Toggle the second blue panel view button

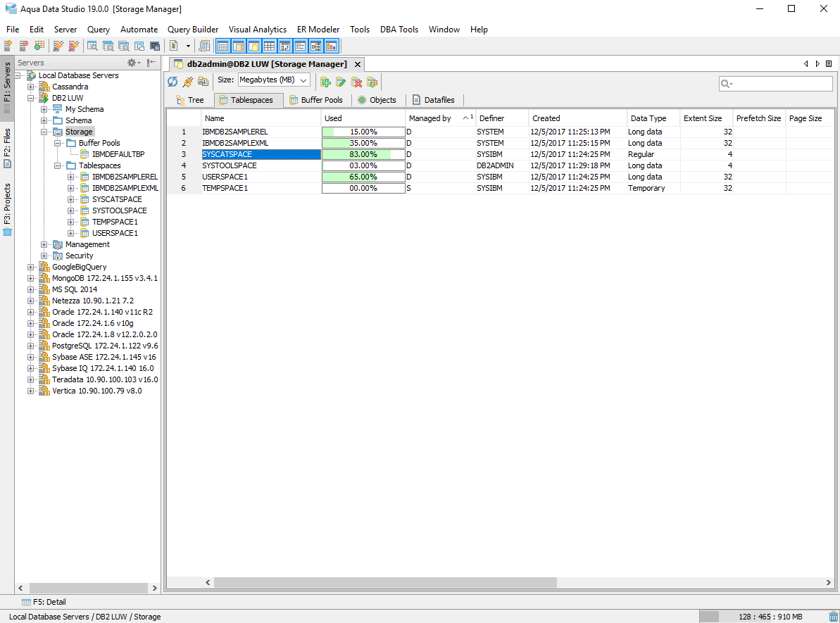click(x=239, y=46)
